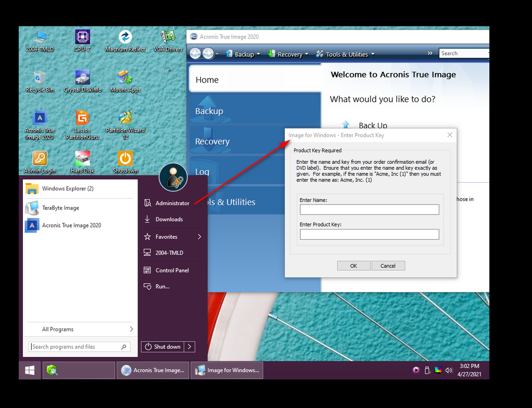Expand the toolbar overflow chevron
Image resolution: width=532 pixels, height=408 pixels.
point(430,53)
